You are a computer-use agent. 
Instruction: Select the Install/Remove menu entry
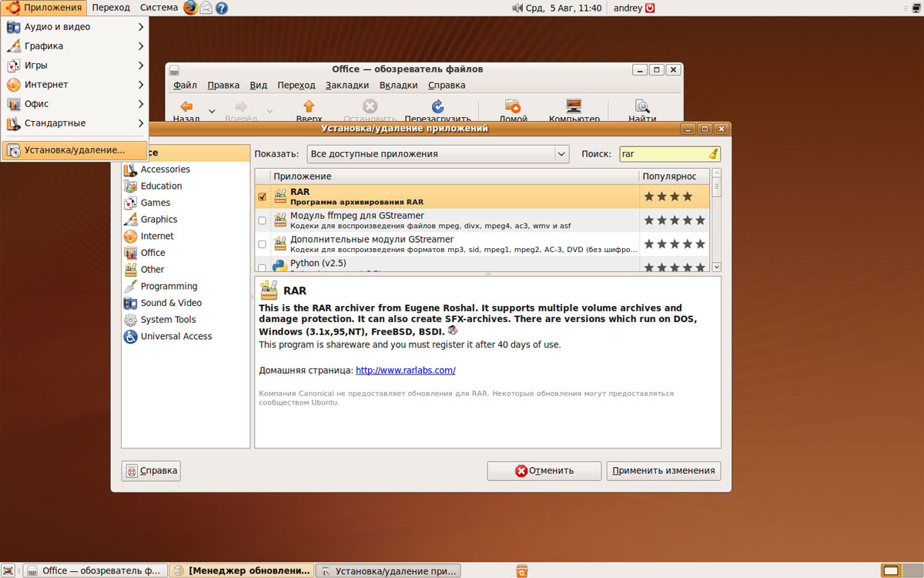tap(75, 150)
